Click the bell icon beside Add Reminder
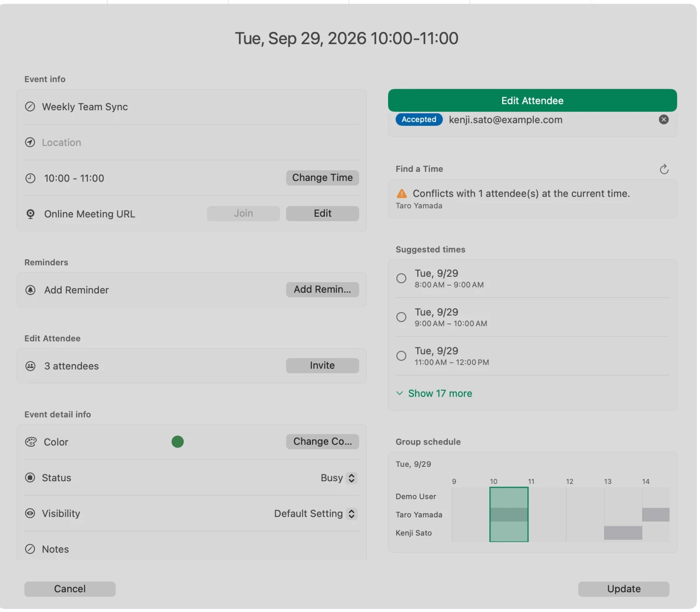This screenshot has width=700, height=612. tap(30, 290)
